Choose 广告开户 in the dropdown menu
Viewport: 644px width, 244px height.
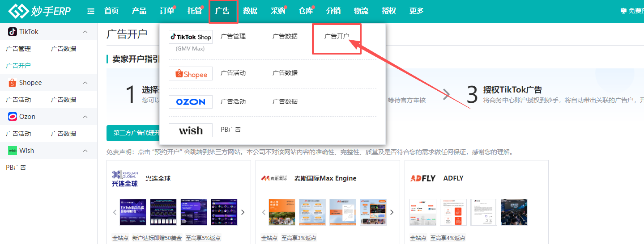(x=337, y=36)
